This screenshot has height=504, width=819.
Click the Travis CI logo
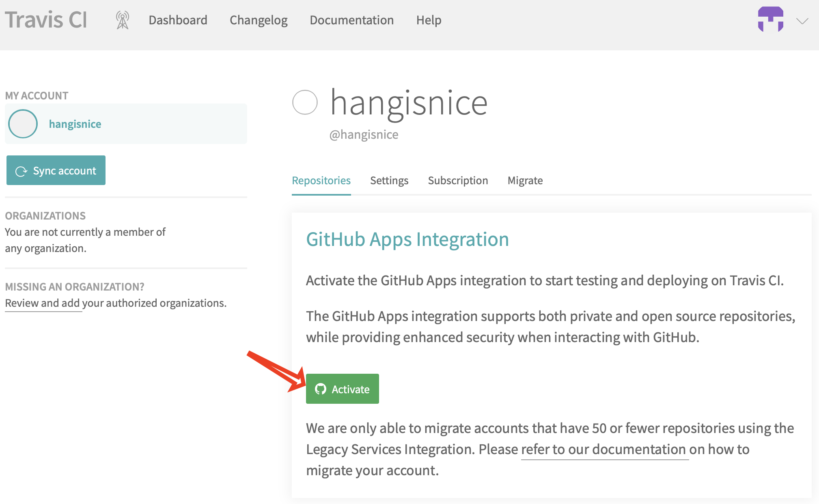coord(46,20)
